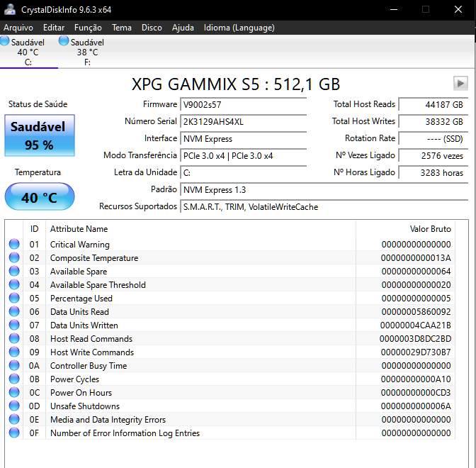Select the Percentage Used attribute text
Screen dimensions: 476x468
coord(81,299)
